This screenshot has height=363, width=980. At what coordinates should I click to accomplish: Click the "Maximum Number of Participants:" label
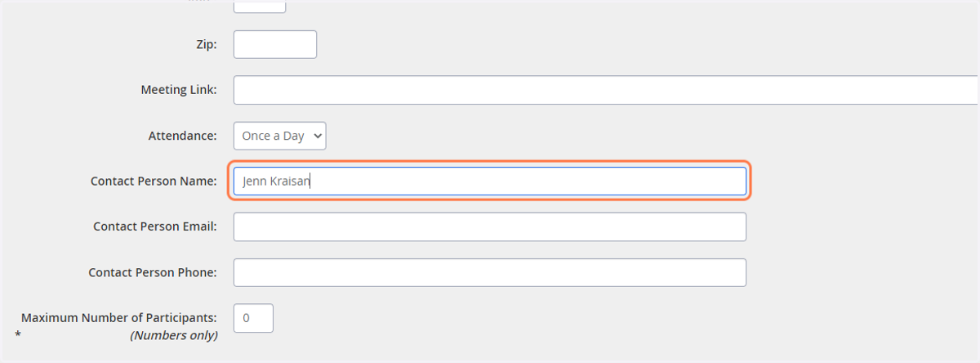(119, 317)
